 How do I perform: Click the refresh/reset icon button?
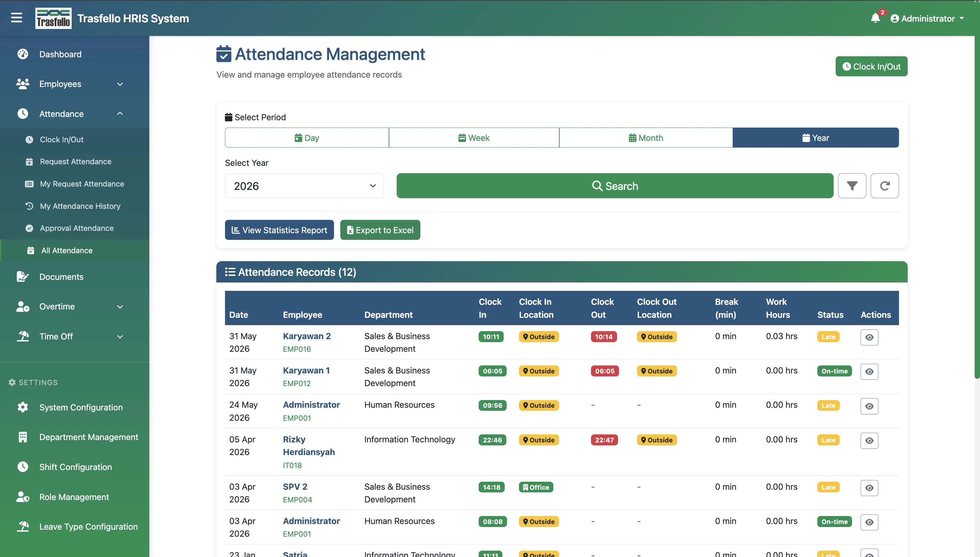click(885, 186)
